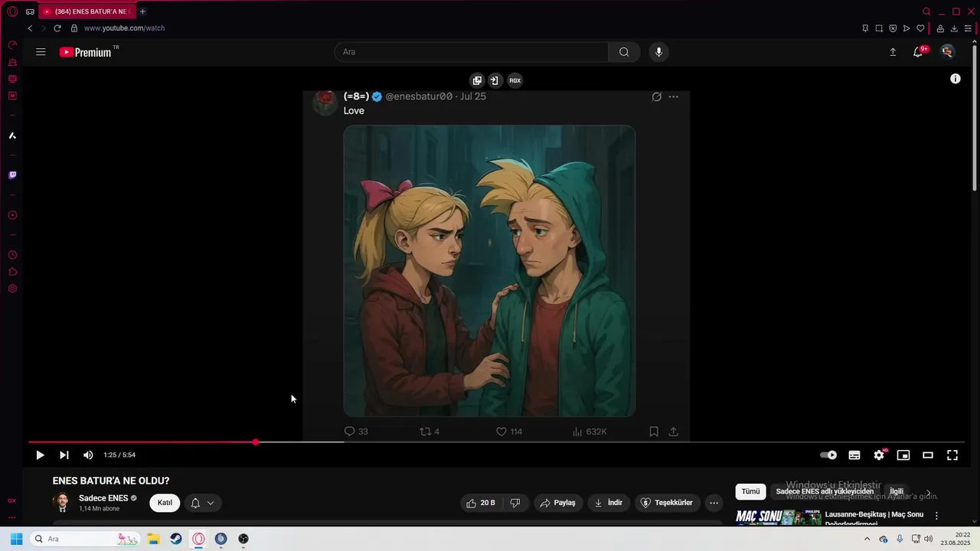Image resolution: width=980 pixels, height=551 pixels.
Task: Open GX Cleaner broom icon in sidebar
Action: [12, 62]
